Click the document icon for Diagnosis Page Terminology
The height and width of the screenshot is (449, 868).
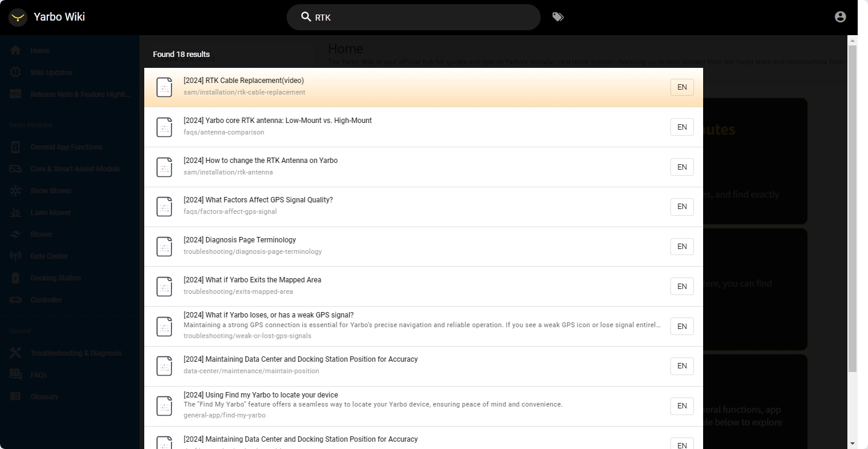click(164, 247)
